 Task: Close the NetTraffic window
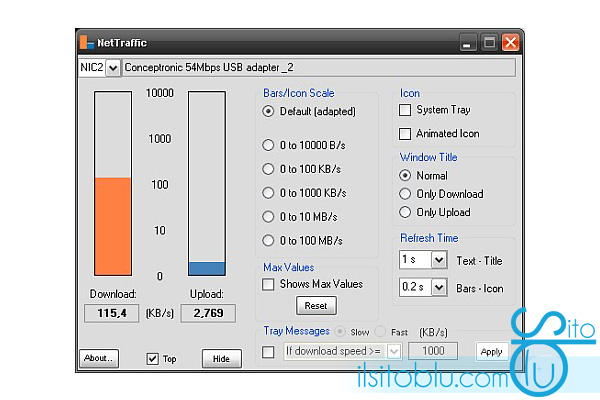pos(510,42)
